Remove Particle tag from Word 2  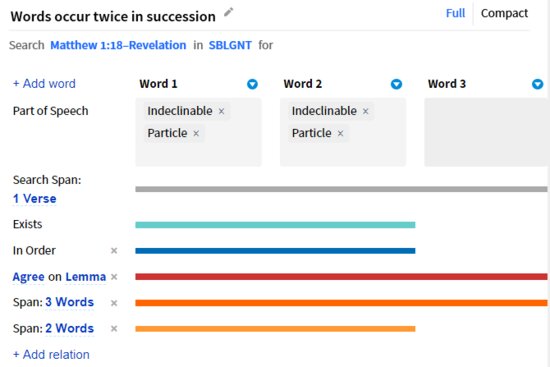pyautogui.click(x=340, y=133)
